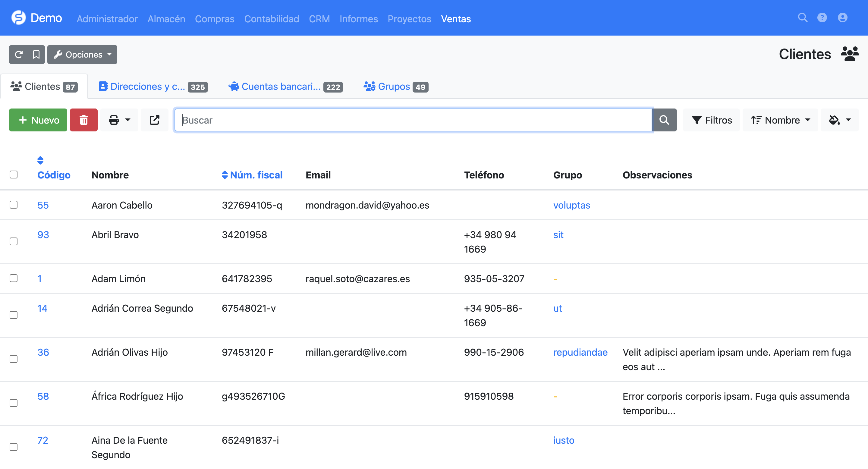The height and width of the screenshot is (469, 868).
Task: Click the Demo logo icon
Action: 18,18
